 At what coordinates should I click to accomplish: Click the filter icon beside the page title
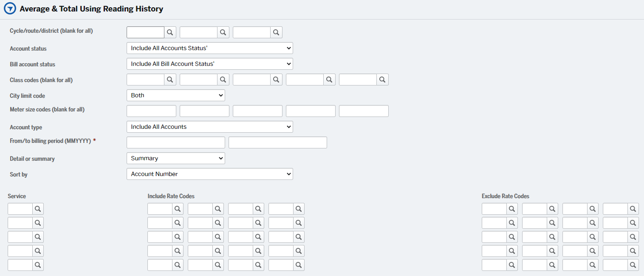click(10, 9)
